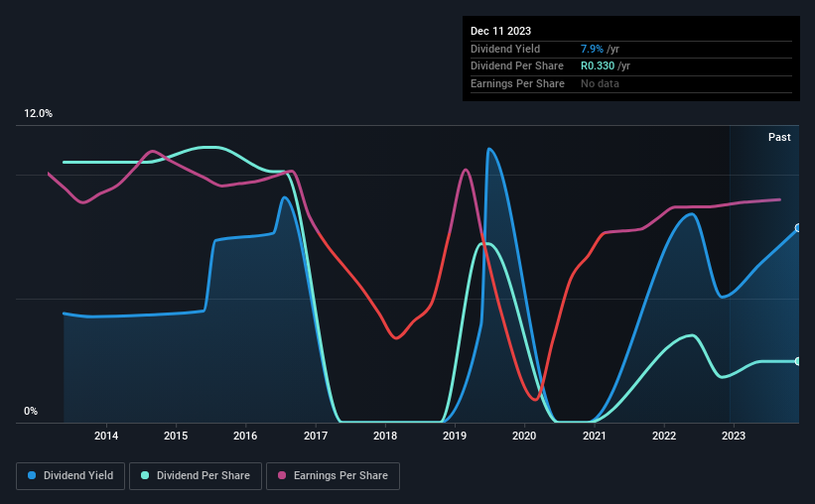Click the 2019 x-axis label

pos(455,436)
